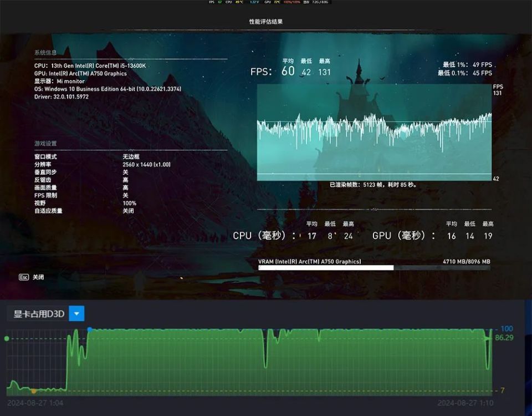Click the 最低 0.1%: 45 FPS reading
The image size is (532, 416).
pyautogui.click(x=465, y=73)
